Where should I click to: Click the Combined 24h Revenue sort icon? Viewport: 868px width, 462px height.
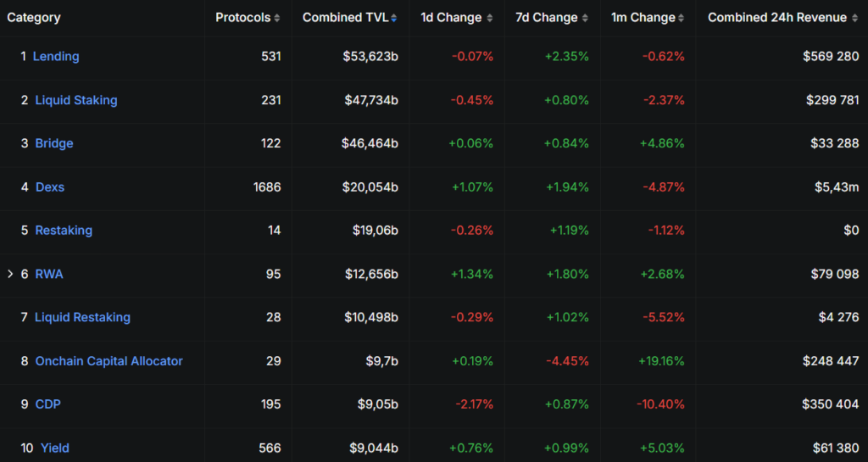[854, 18]
